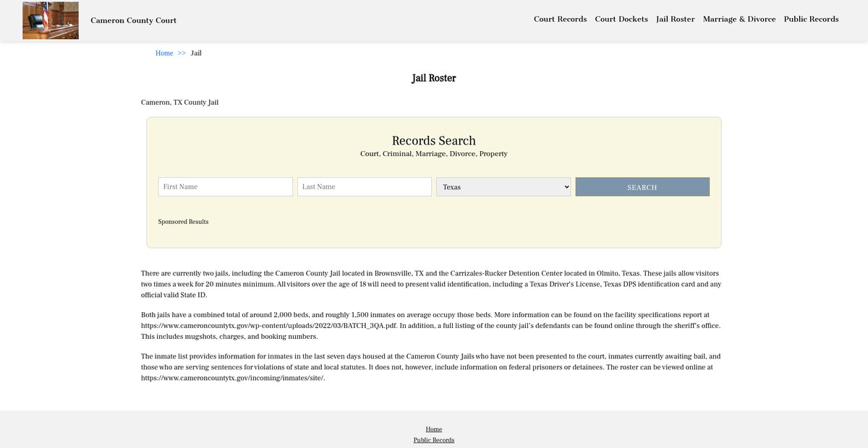Expand the Texas state dropdown

[503, 186]
